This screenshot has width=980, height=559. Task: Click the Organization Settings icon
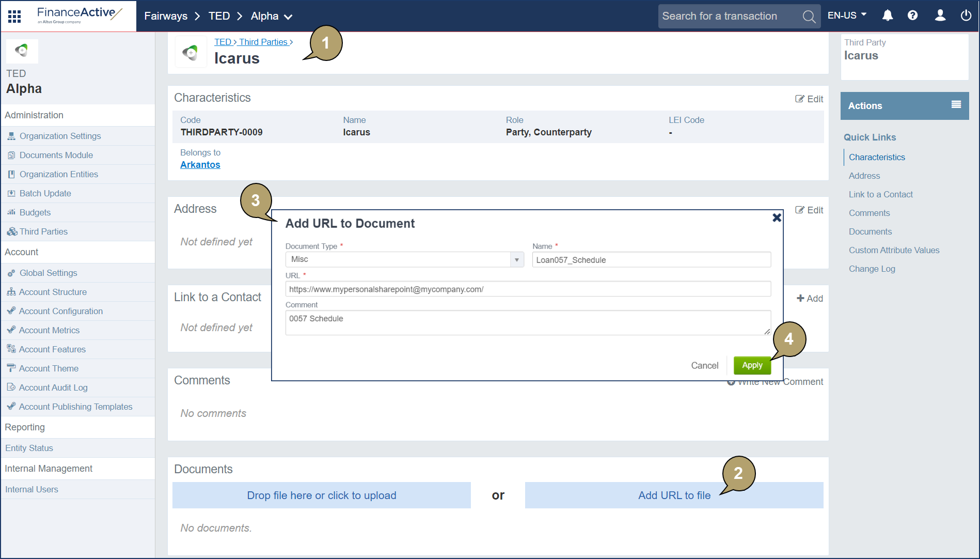pos(11,136)
